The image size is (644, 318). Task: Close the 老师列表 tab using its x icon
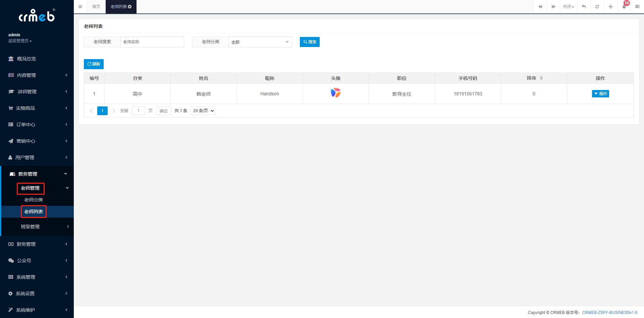130,7
